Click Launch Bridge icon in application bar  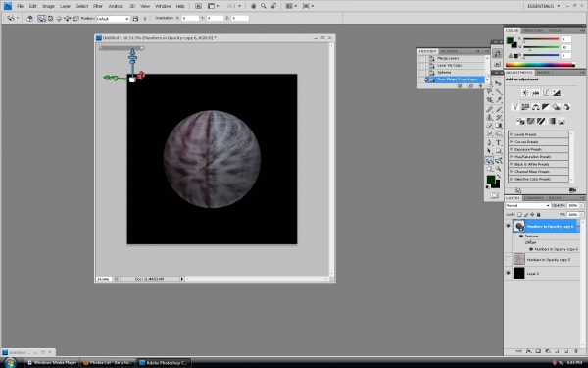[x=198, y=6]
